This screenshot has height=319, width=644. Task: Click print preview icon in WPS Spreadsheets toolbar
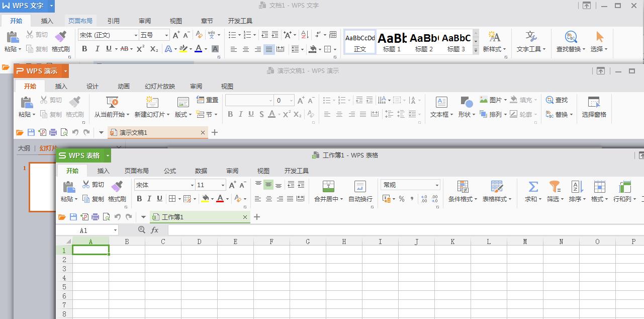(x=107, y=217)
